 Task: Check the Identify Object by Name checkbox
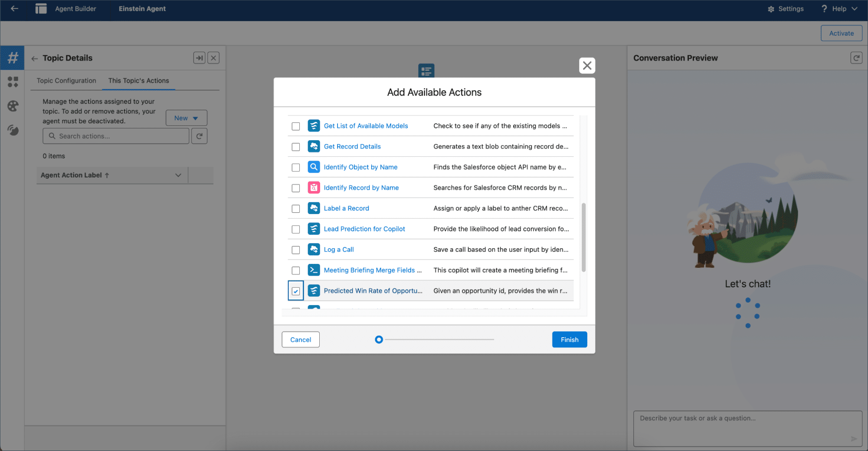pos(296,168)
